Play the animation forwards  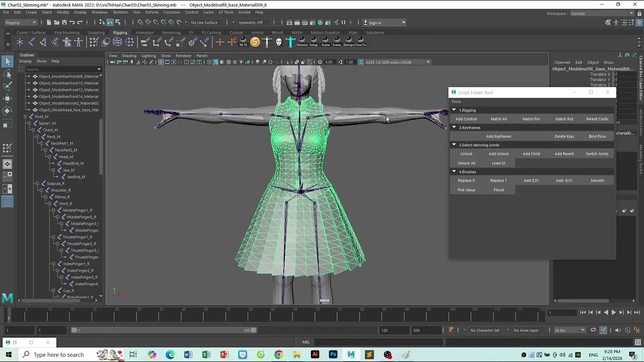click(613, 313)
